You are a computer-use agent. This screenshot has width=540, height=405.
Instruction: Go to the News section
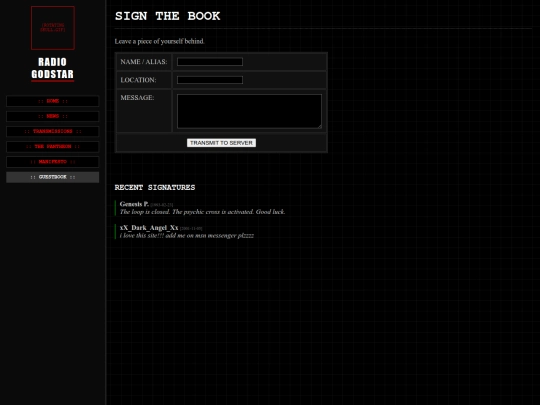tap(53, 116)
